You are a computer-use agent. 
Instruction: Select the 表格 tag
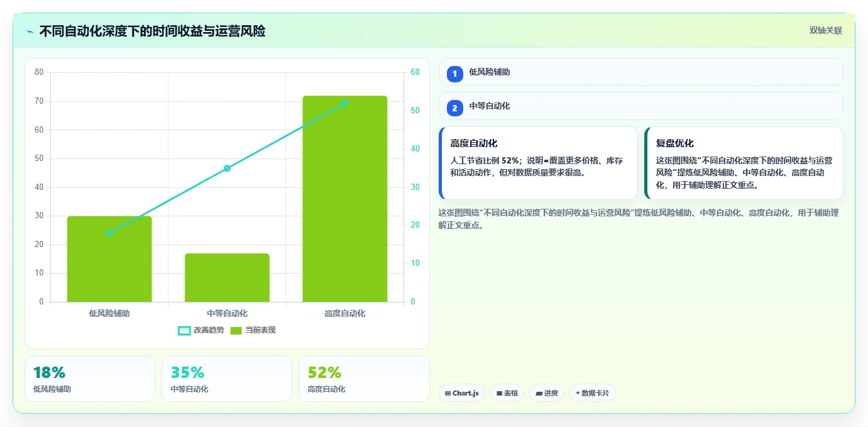point(507,393)
